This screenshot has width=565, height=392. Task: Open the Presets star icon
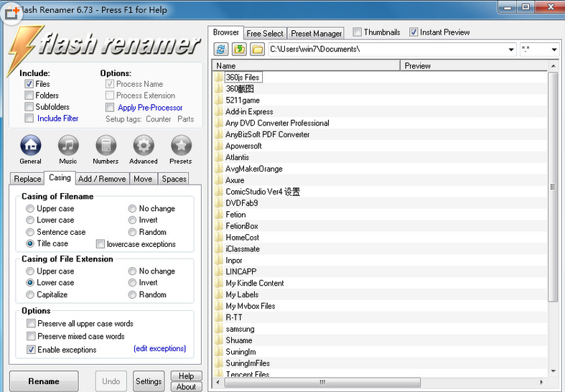tap(181, 146)
